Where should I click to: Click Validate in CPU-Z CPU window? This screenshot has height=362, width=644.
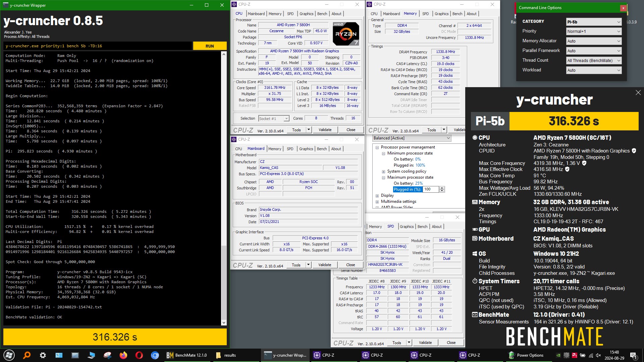(325, 130)
